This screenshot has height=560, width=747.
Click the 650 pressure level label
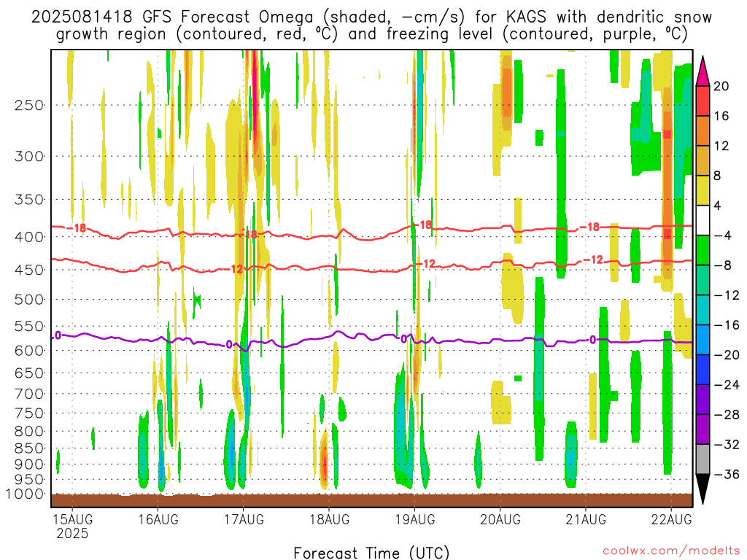click(x=29, y=373)
